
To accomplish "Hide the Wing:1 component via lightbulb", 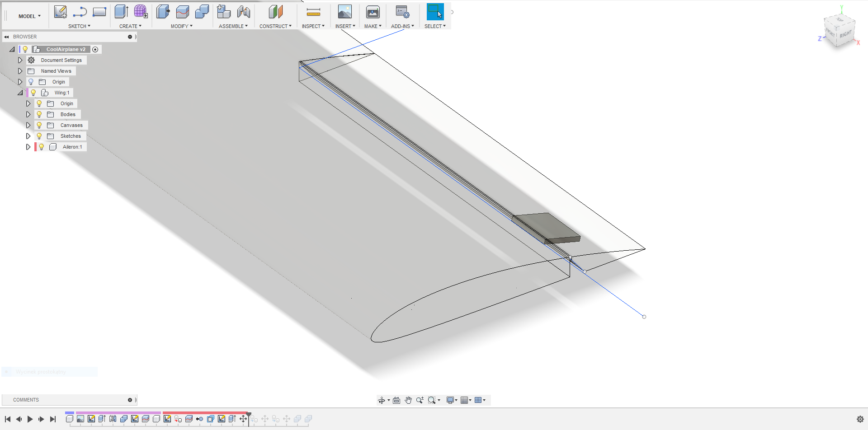I will coord(33,93).
